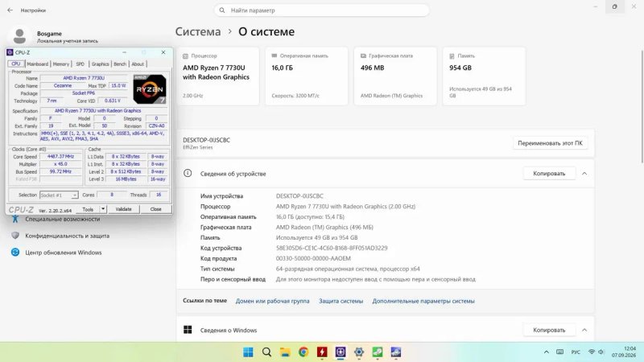644x362 pixels.
Task: Click Rename this PC button
Action: tap(550, 143)
